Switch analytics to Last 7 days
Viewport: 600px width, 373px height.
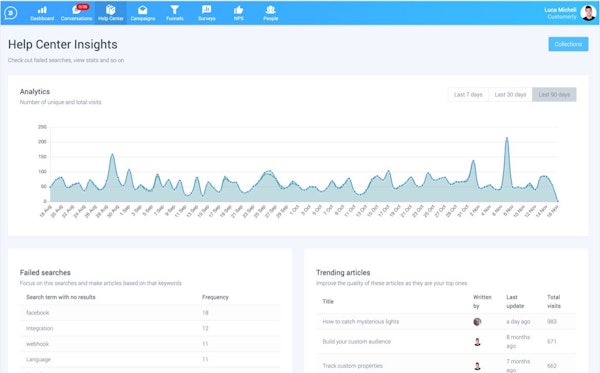pyautogui.click(x=468, y=94)
